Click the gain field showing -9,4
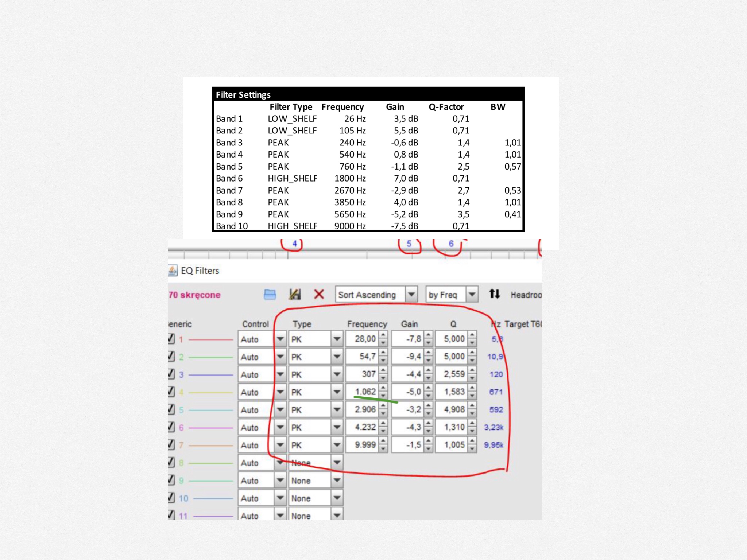Viewport: 747px width, 560px height. 407,356
